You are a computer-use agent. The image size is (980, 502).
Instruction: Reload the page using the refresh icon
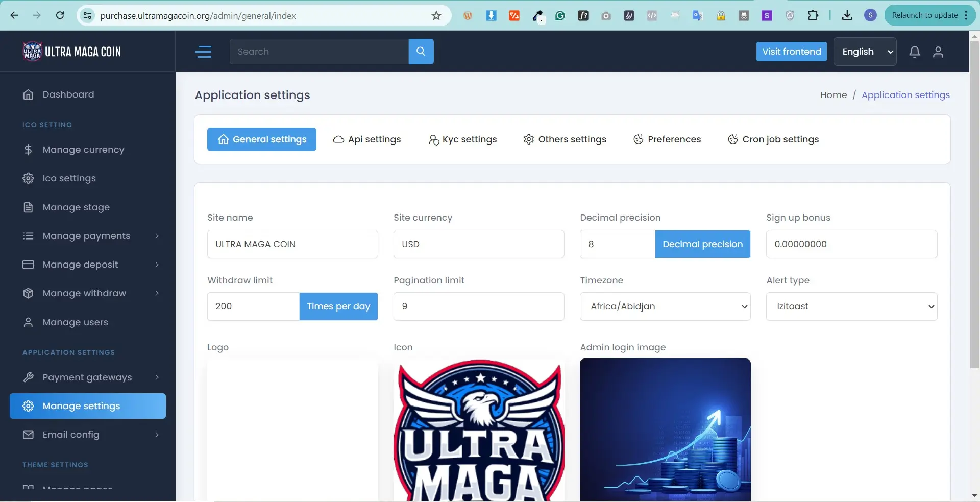point(60,15)
